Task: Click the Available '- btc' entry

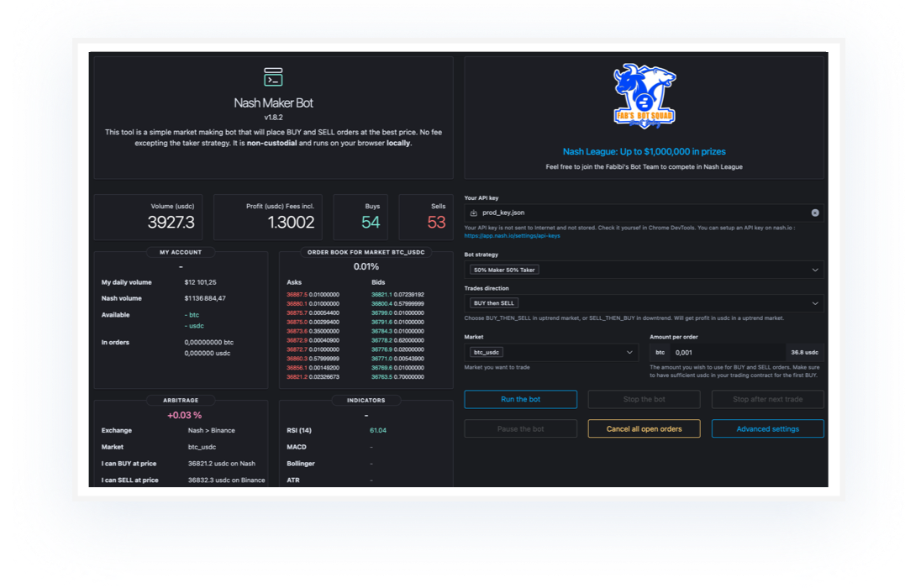Action: (x=192, y=315)
